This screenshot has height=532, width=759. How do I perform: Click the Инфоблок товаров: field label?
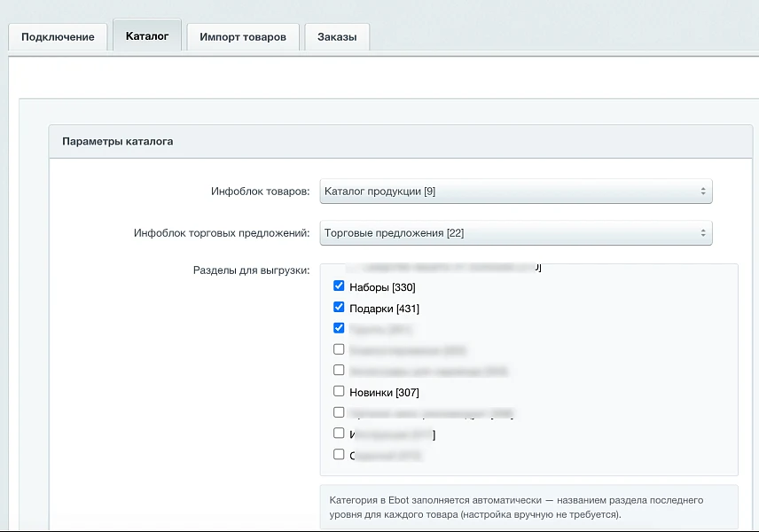coord(261,192)
